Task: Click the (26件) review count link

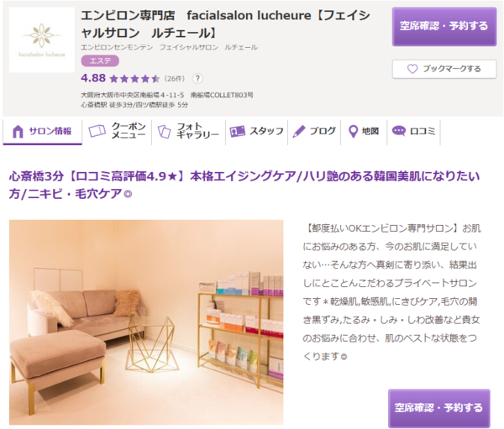Action: tap(175, 79)
